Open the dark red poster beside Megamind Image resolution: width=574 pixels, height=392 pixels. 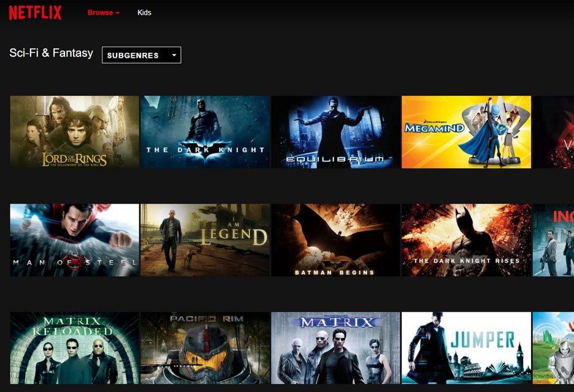coord(553,132)
